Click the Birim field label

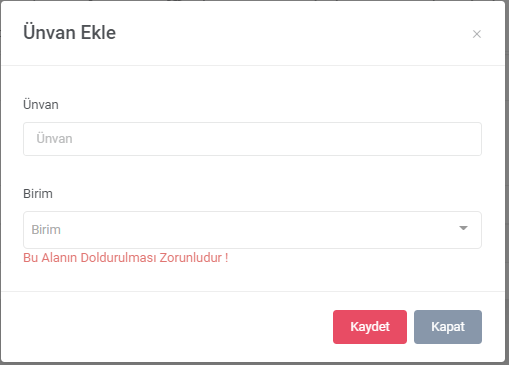click(x=38, y=194)
